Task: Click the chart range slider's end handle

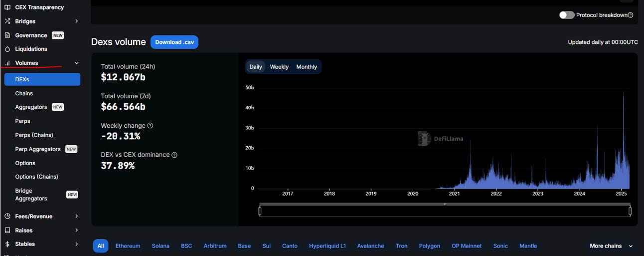Action: point(630,211)
